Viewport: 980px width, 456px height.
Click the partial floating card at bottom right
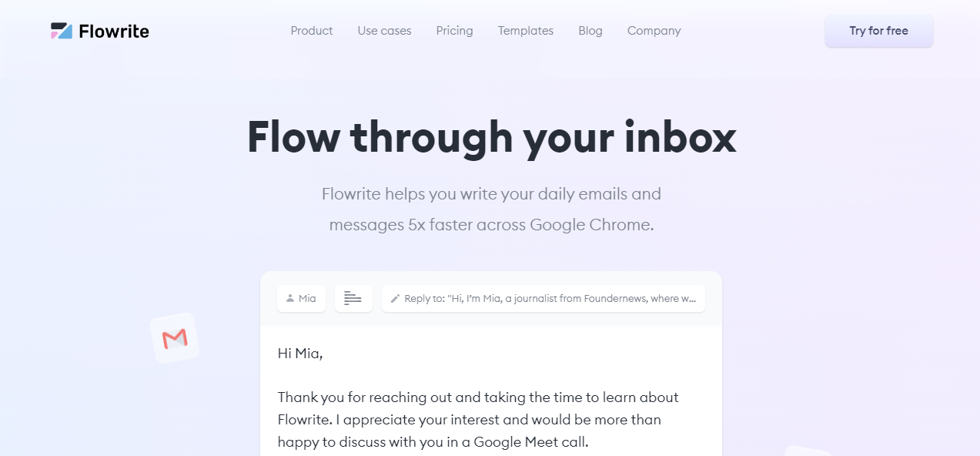pyautogui.click(x=807, y=451)
